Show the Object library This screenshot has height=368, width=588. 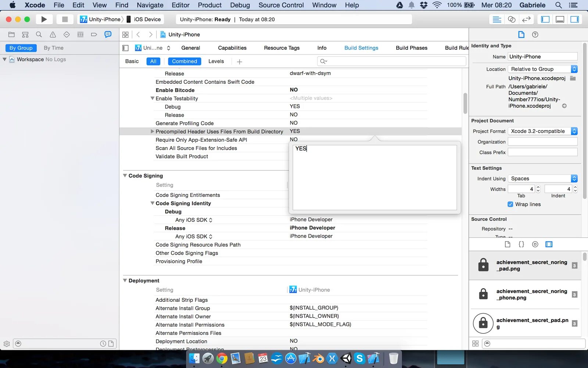click(535, 244)
